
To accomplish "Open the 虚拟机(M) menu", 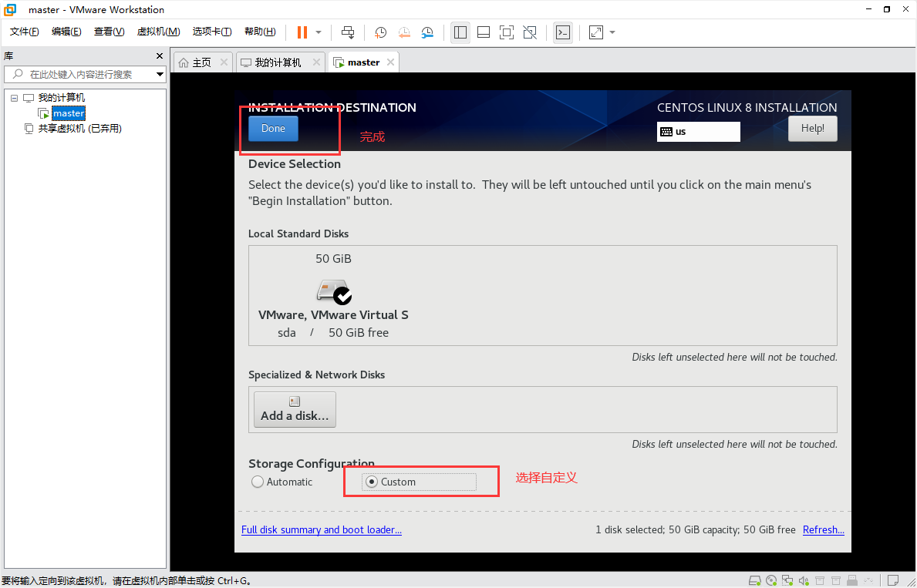I will 158,32.
